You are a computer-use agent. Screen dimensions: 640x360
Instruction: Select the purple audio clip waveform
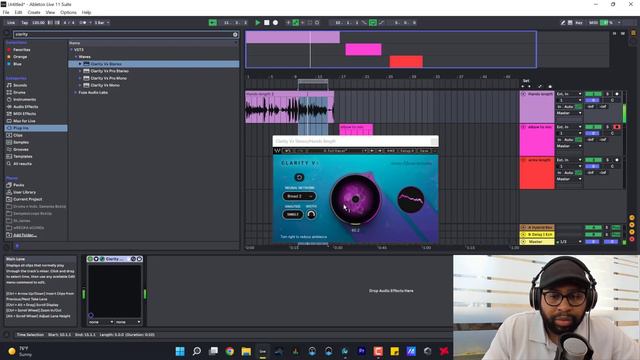289,109
